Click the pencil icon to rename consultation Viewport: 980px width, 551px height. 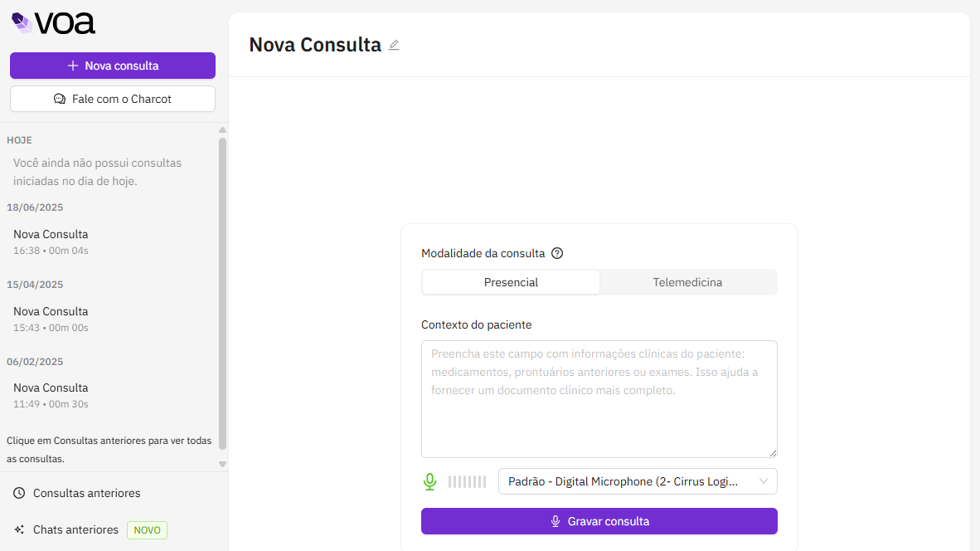coord(394,45)
